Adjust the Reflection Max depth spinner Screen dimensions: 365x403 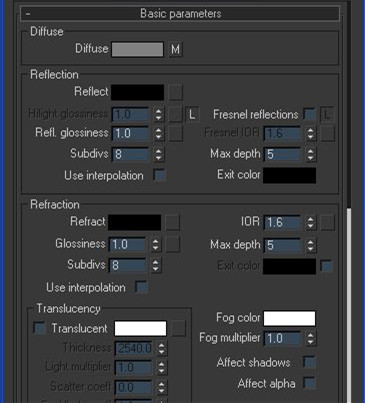tap(311, 154)
